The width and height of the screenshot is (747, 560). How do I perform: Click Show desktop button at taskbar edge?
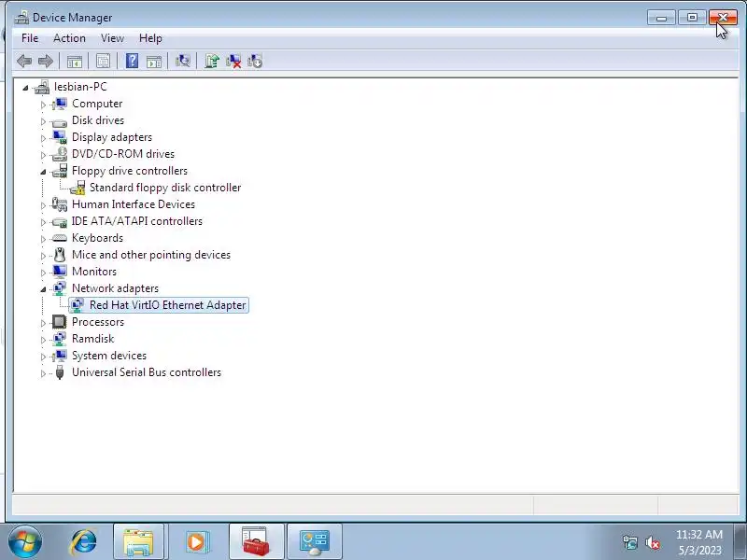click(741, 542)
